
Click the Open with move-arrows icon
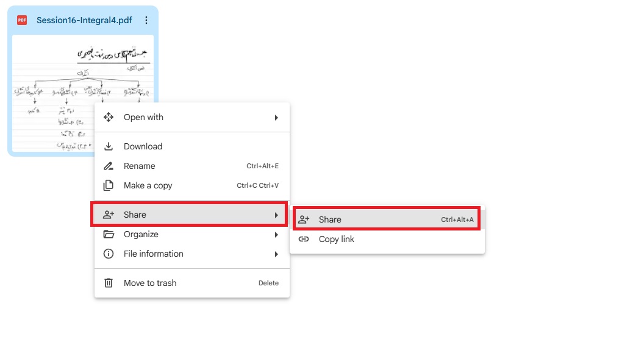tap(109, 117)
